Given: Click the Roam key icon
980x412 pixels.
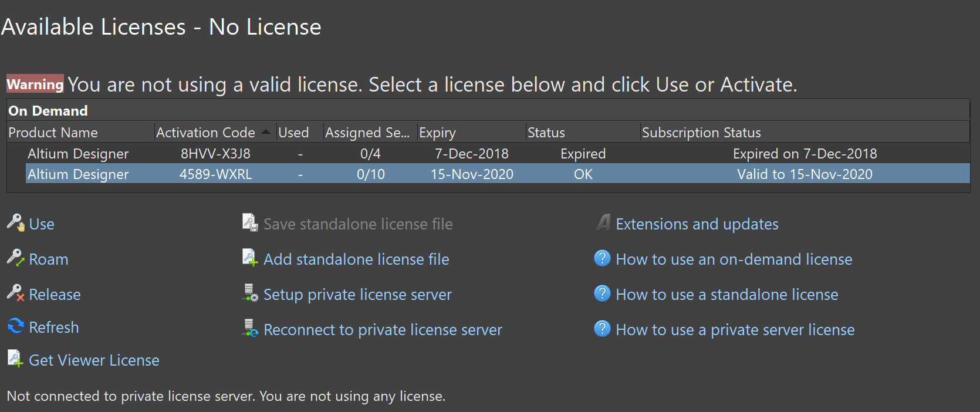Looking at the screenshot, I should tap(16, 258).
